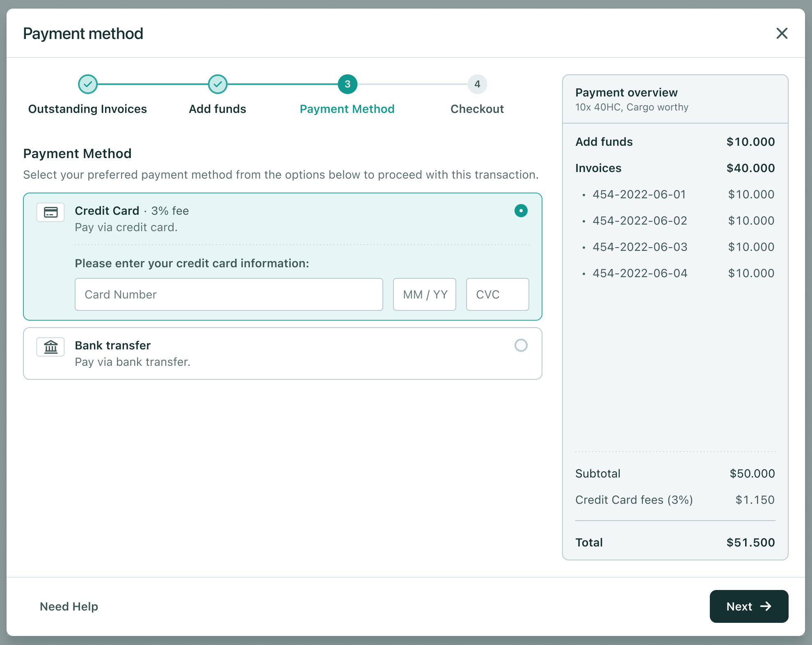This screenshot has width=812, height=645.
Task: Click the step 4 Checkout circle
Action: [477, 84]
